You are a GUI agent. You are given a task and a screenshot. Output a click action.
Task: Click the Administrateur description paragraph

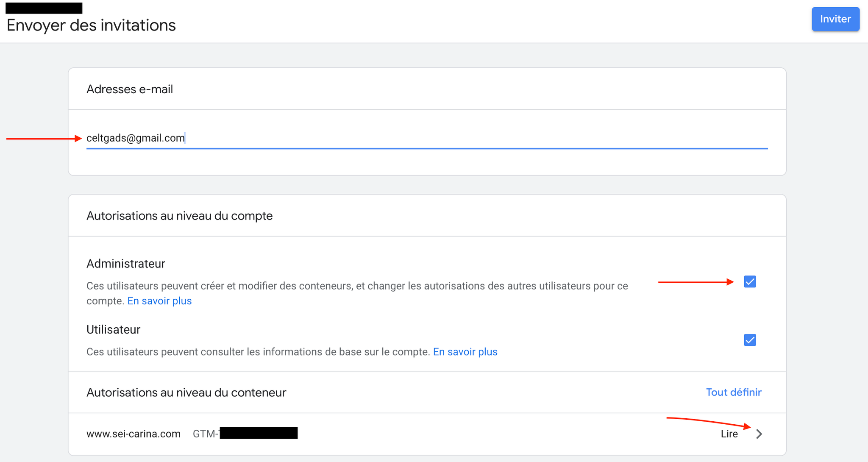pos(357,286)
